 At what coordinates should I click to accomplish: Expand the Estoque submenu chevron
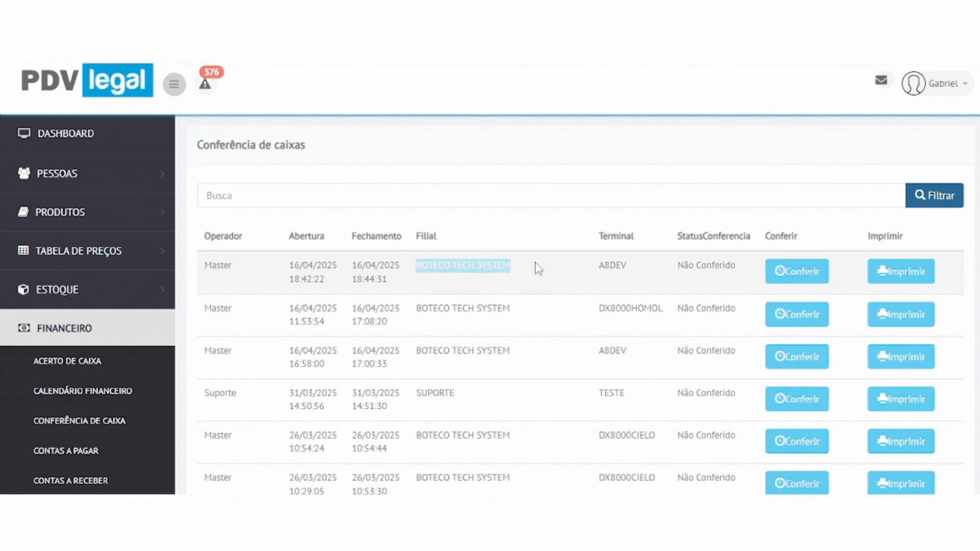(x=162, y=290)
